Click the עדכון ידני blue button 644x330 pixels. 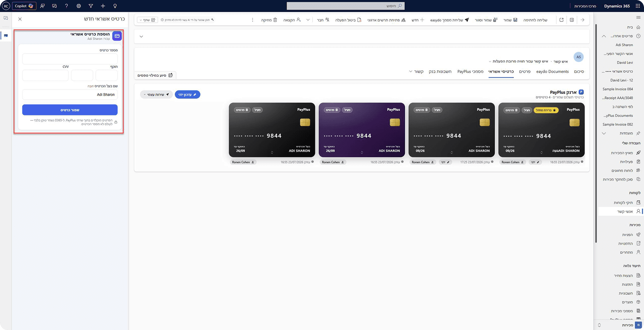[188, 95]
